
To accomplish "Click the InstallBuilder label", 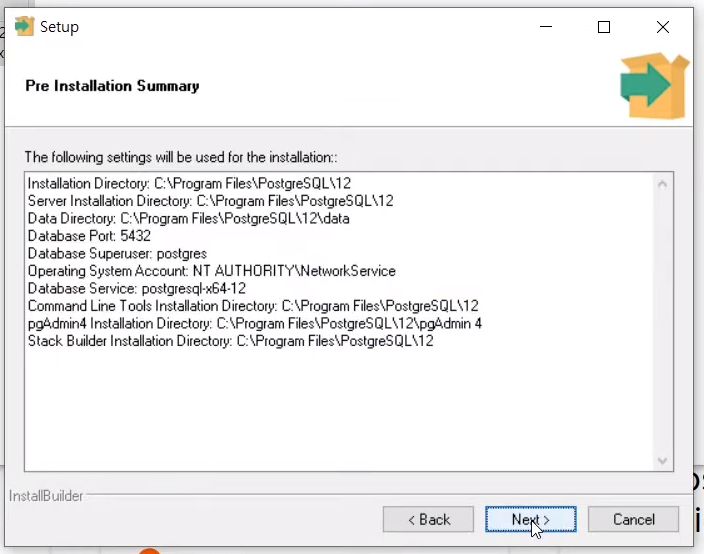I will (46, 496).
